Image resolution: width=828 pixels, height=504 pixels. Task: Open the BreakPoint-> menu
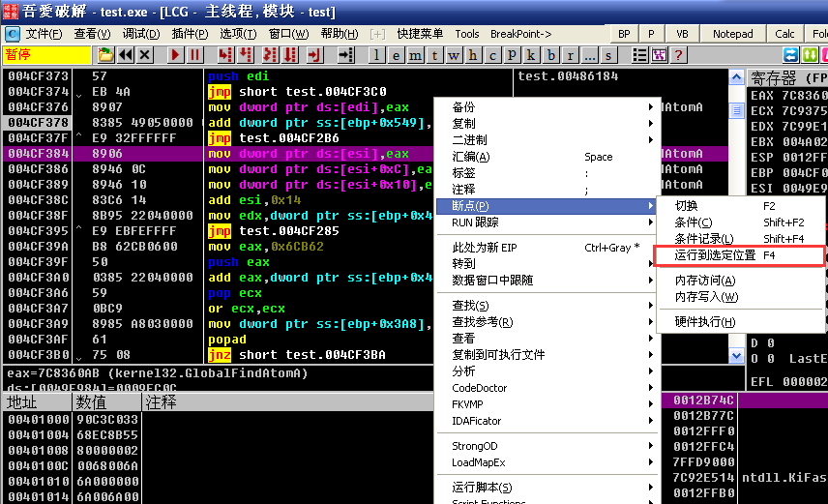point(520,34)
